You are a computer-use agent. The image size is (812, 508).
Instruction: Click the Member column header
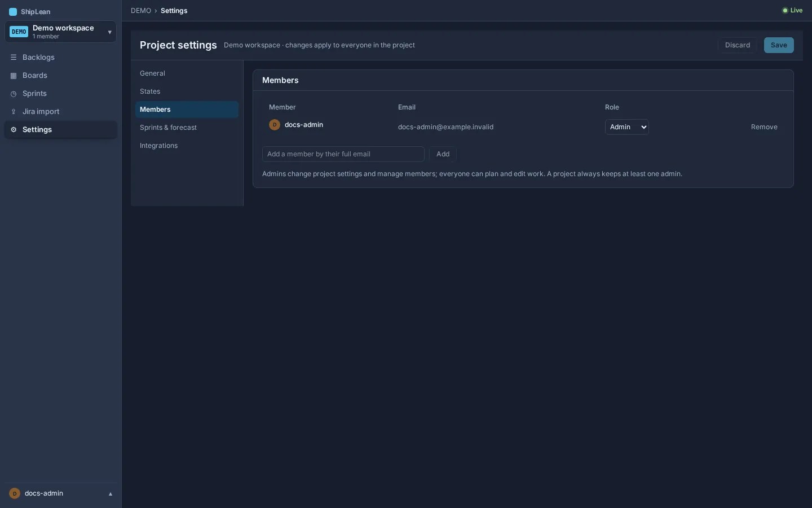283,107
